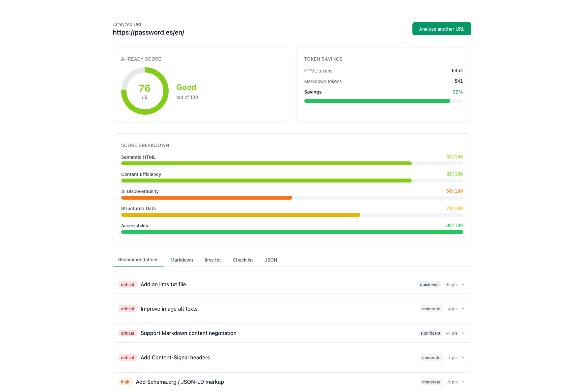Click the Analyze another URL button

[x=441, y=29]
